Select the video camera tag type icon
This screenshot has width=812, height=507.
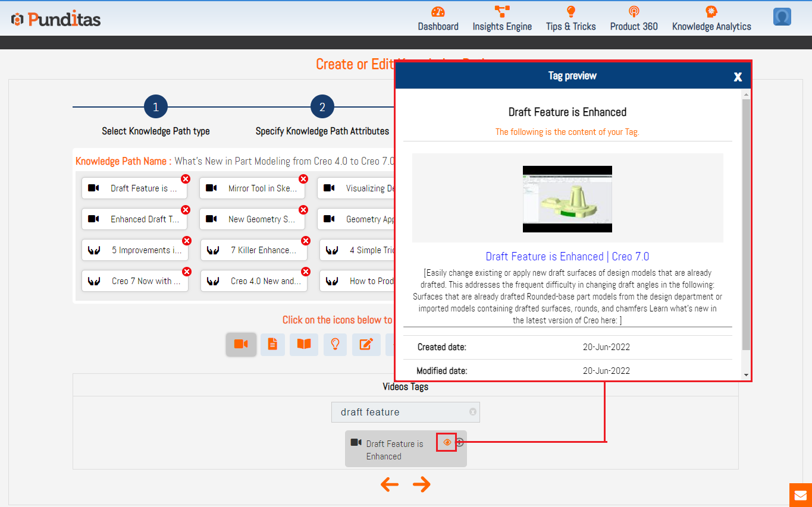241,344
